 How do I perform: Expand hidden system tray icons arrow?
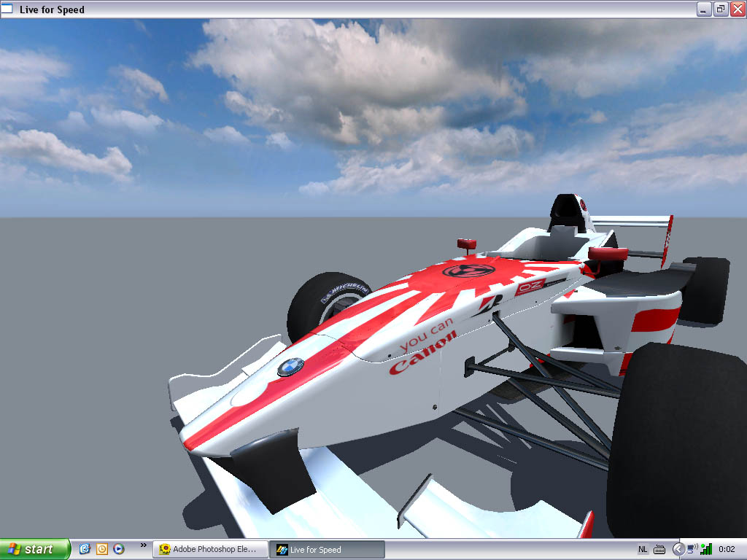click(678, 549)
